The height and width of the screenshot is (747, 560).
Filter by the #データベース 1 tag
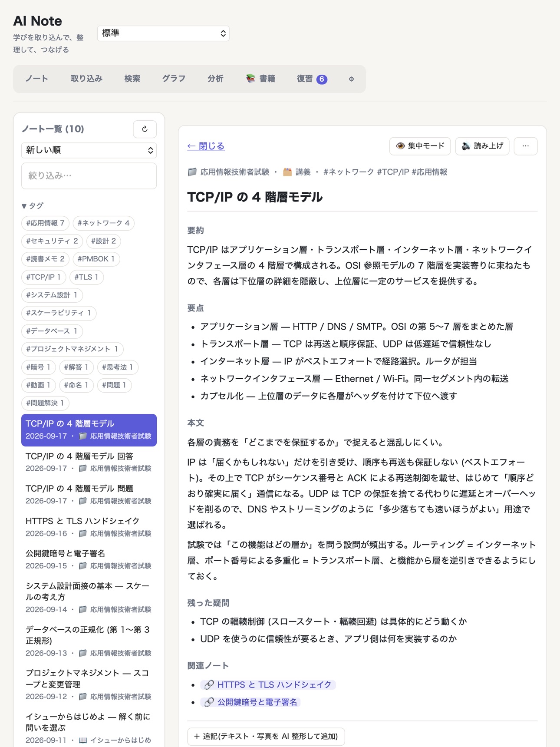coord(52,331)
